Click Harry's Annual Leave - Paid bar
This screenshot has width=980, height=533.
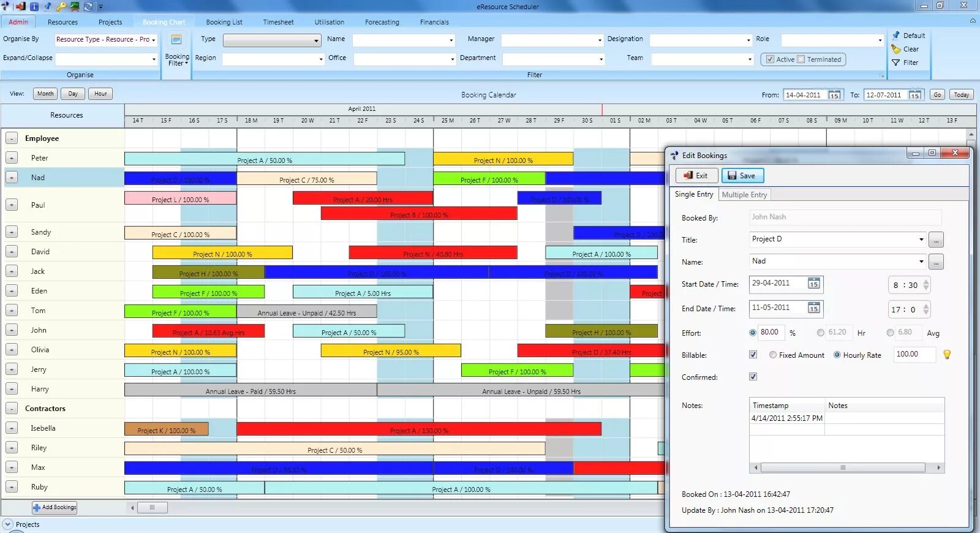point(251,390)
